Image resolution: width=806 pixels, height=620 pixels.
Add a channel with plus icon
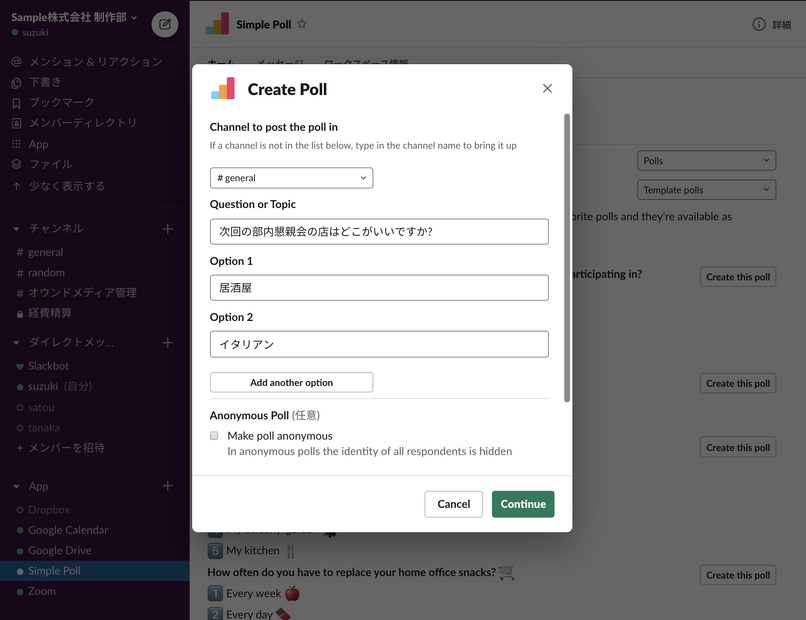click(x=168, y=229)
